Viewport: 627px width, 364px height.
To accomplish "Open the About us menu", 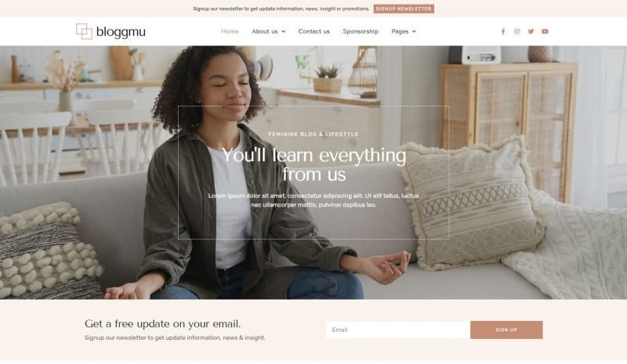I will click(x=264, y=31).
